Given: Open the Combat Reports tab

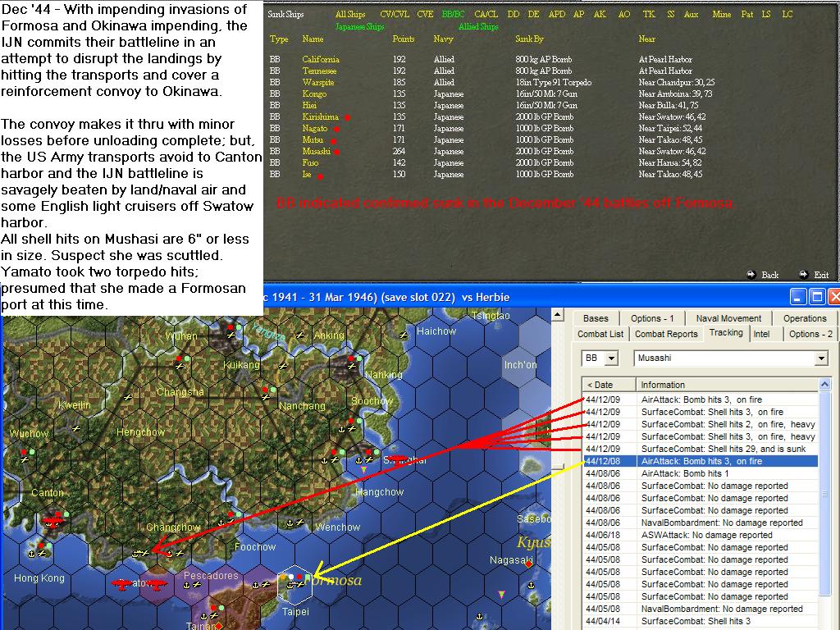Looking at the screenshot, I should pos(666,334).
